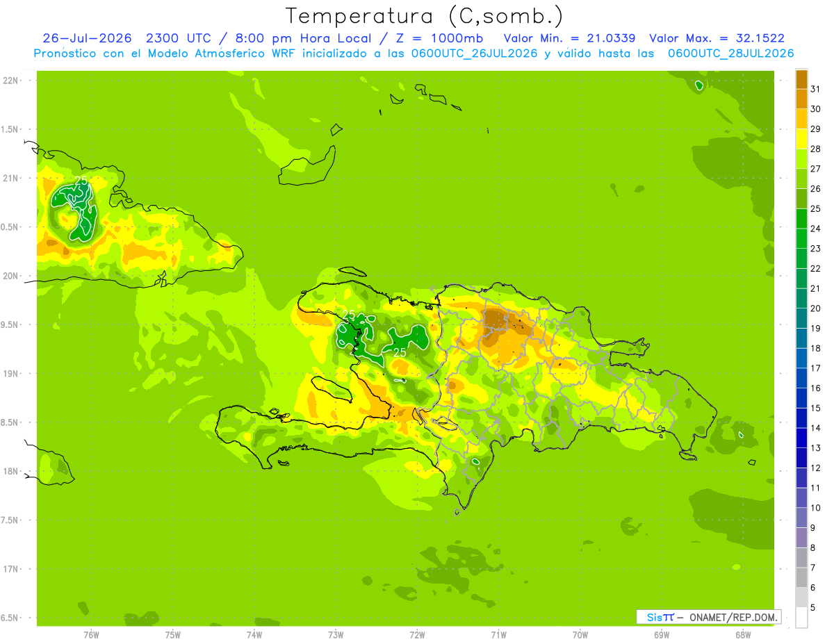Click legend value '10'
834x644 pixels.
(816, 508)
